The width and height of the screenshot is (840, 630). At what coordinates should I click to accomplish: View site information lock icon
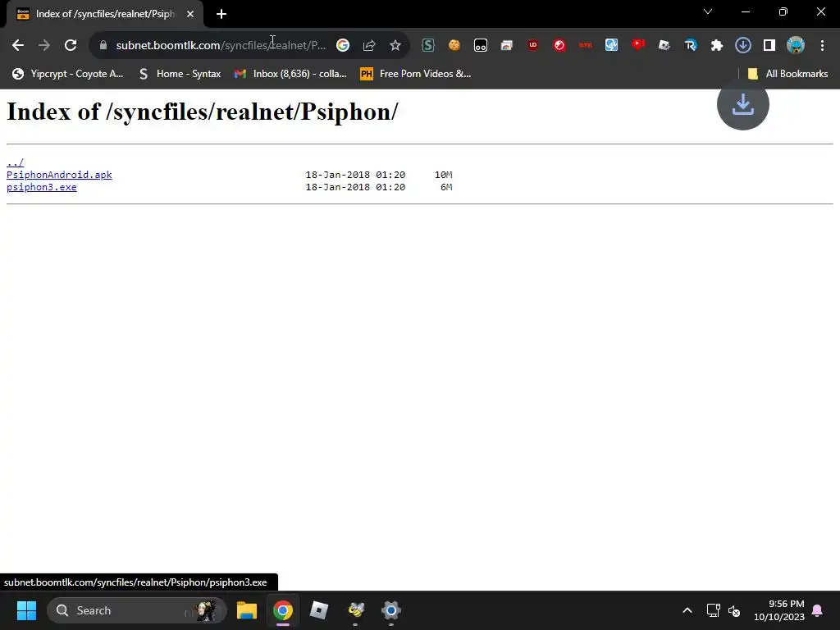click(x=103, y=46)
